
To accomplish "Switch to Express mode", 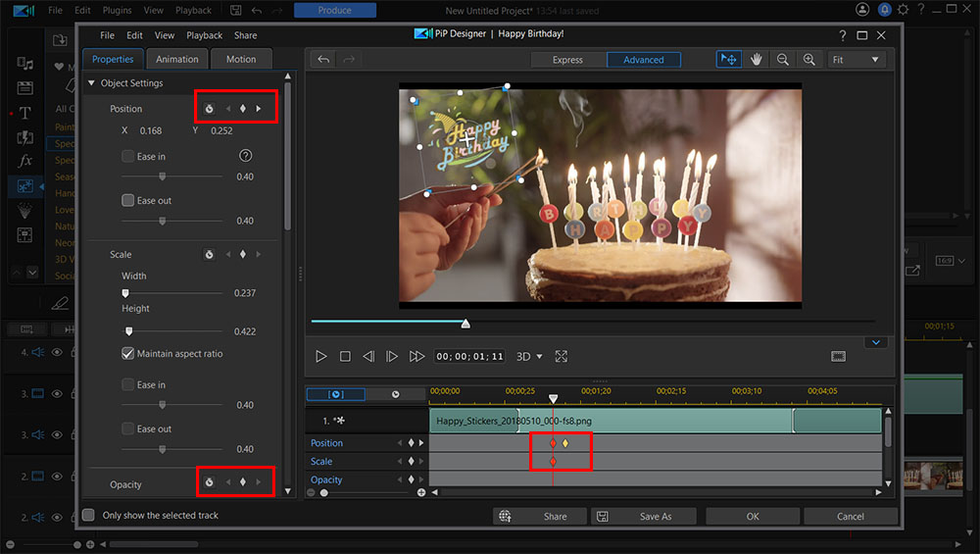I will point(567,60).
